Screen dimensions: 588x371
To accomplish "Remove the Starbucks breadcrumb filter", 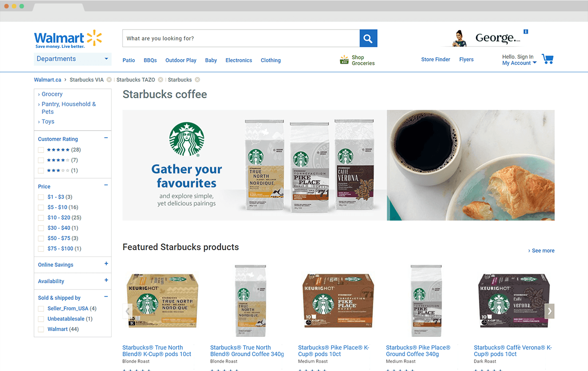I will click(x=197, y=79).
